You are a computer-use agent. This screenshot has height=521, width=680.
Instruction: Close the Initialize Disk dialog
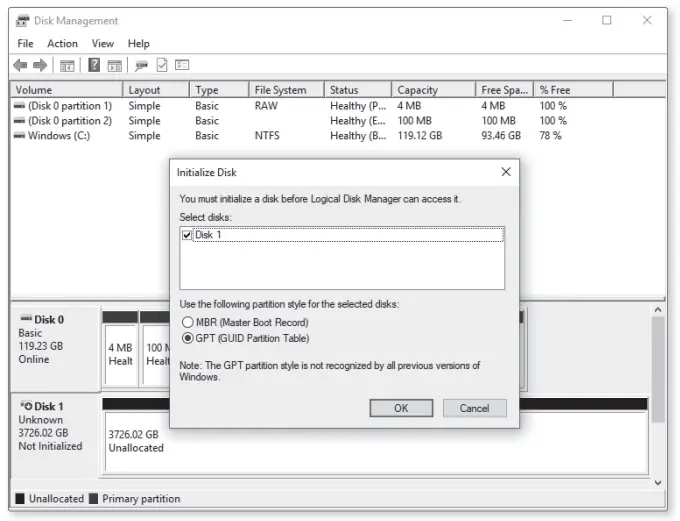506,172
